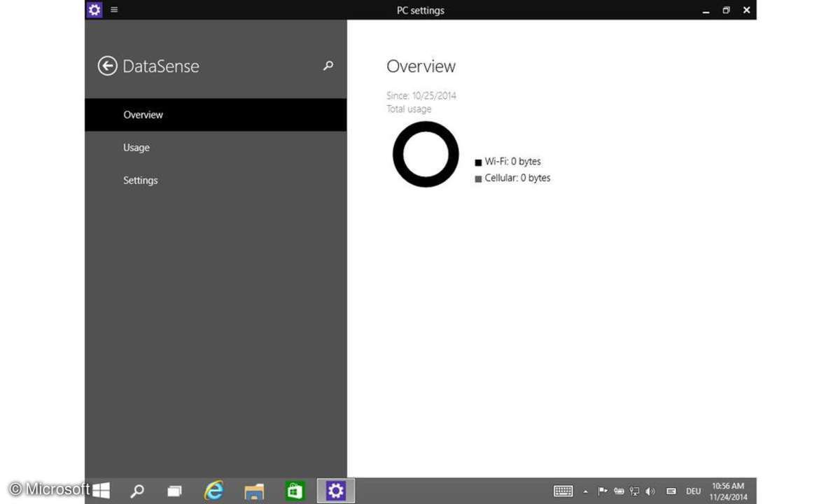
Task: Open File Explorer from taskbar
Action: pos(254,491)
